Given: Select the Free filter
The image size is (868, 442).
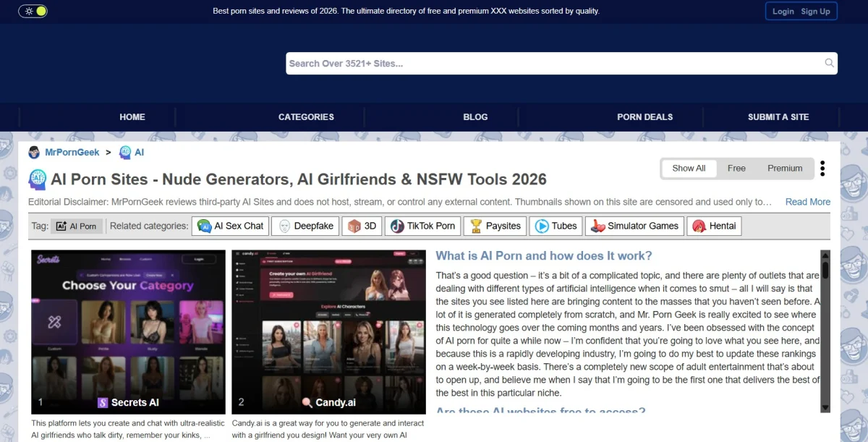Looking at the screenshot, I should (736, 168).
